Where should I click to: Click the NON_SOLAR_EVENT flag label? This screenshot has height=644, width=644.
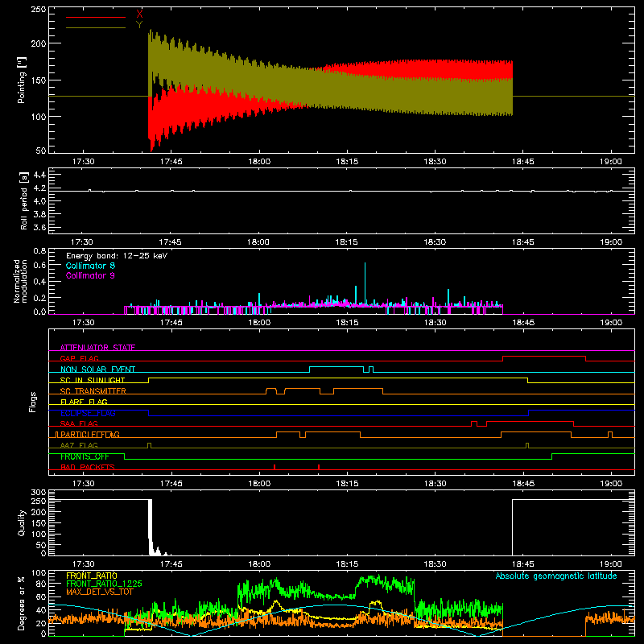coord(97,369)
